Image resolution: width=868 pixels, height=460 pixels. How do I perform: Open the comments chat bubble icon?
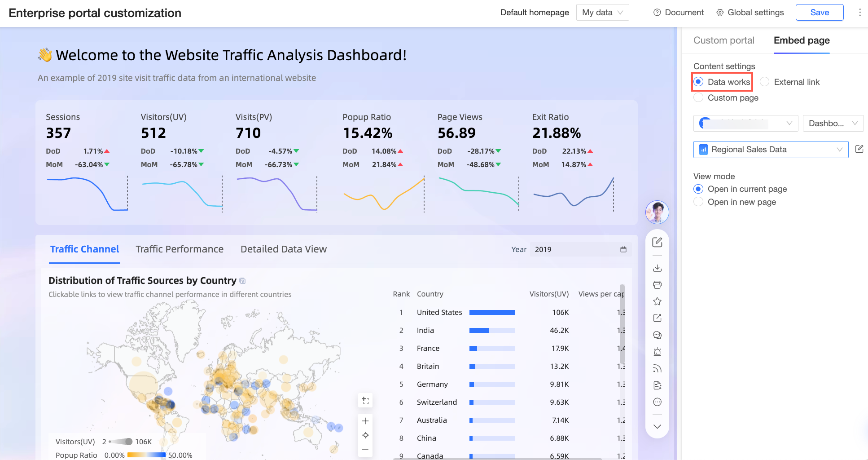657,335
